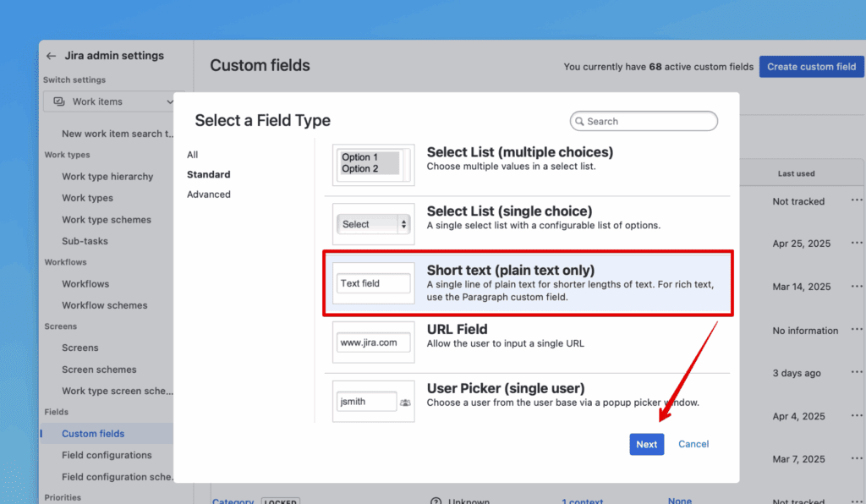Screen dimensions: 866x504
Task: Select the All field type category
Action: point(193,155)
